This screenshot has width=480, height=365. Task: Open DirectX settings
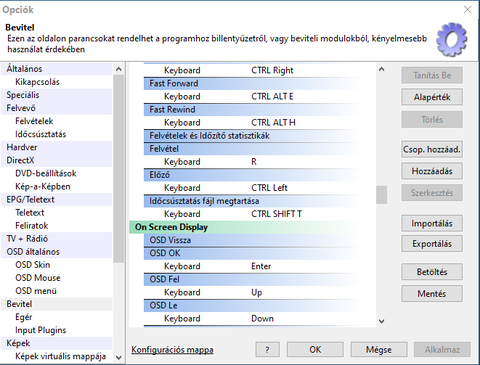[57, 160]
